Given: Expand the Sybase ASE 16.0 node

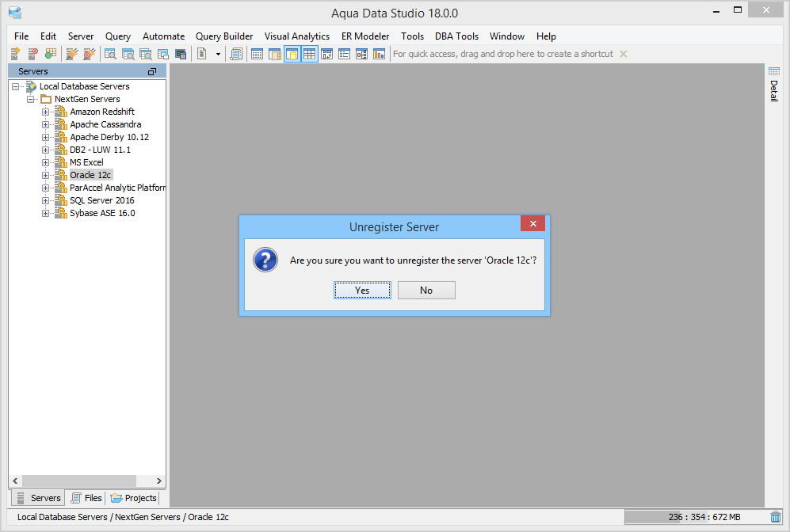Looking at the screenshot, I should [x=45, y=214].
